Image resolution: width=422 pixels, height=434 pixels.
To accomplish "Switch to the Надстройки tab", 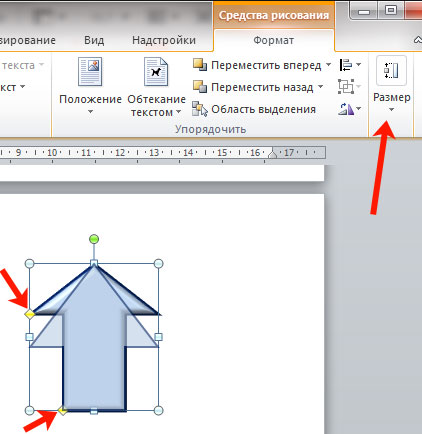I will point(164,40).
